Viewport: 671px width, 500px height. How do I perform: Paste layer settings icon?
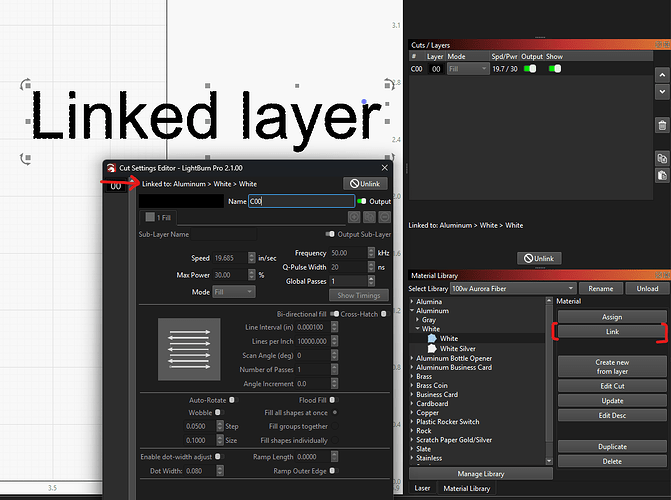click(662, 175)
